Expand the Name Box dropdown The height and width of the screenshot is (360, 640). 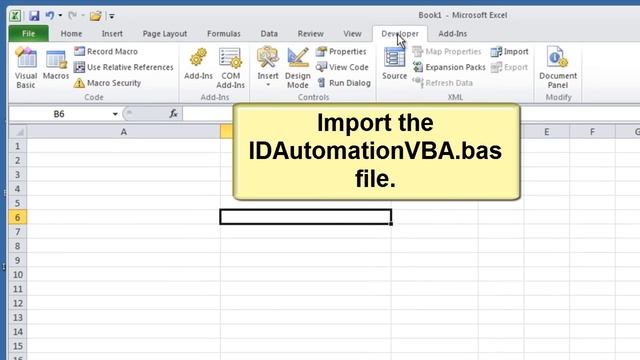click(115, 114)
